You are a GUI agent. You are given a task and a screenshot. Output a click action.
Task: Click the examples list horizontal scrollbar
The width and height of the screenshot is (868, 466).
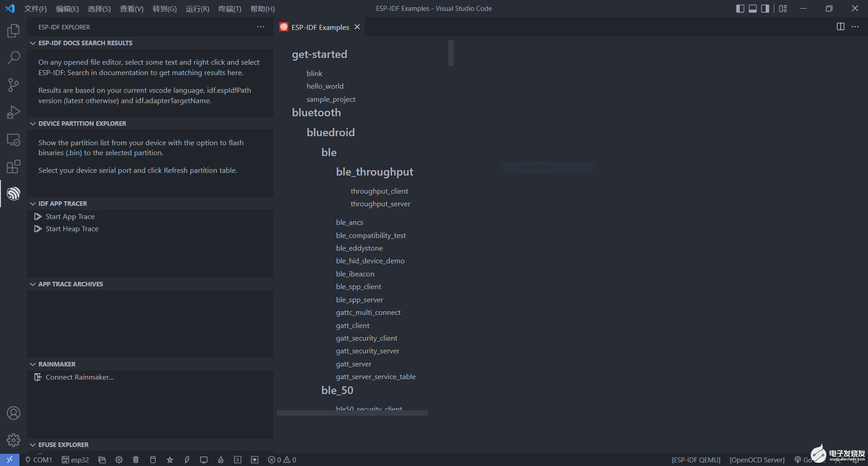coord(352,413)
